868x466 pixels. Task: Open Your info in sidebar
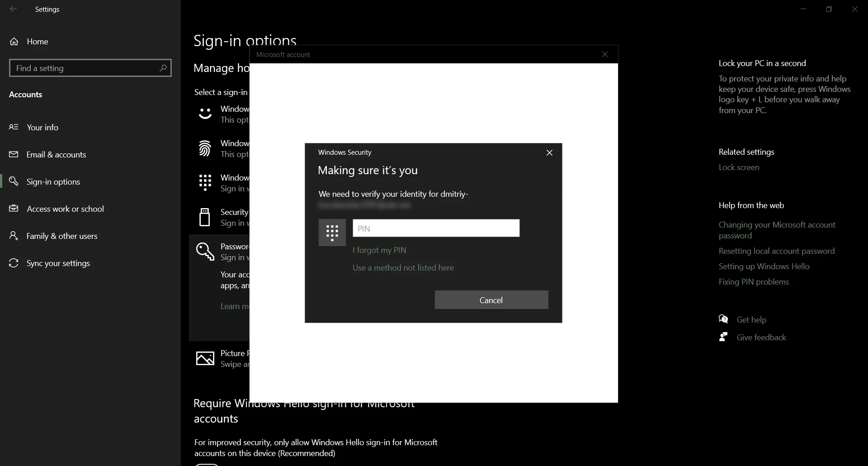tap(42, 128)
